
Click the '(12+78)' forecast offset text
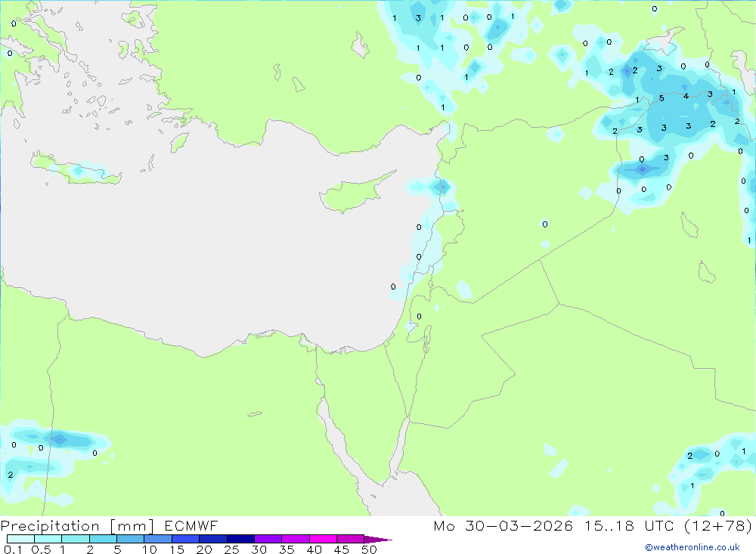point(718,525)
